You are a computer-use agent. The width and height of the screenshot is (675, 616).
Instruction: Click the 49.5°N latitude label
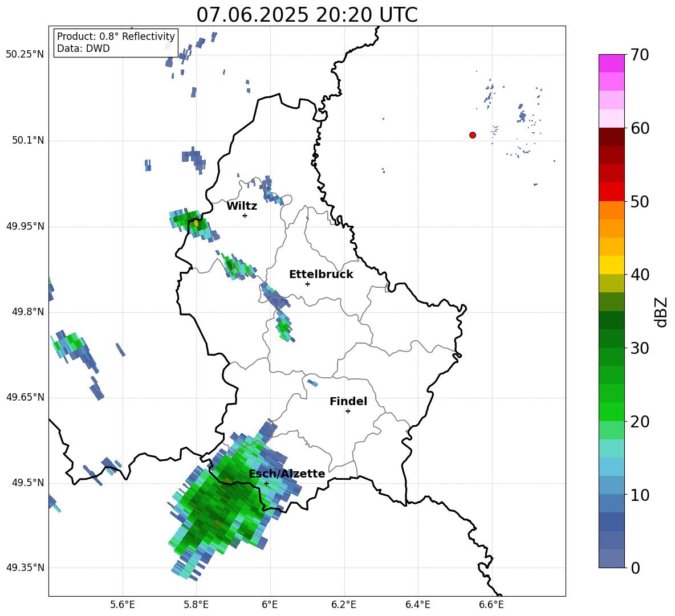[28, 483]
